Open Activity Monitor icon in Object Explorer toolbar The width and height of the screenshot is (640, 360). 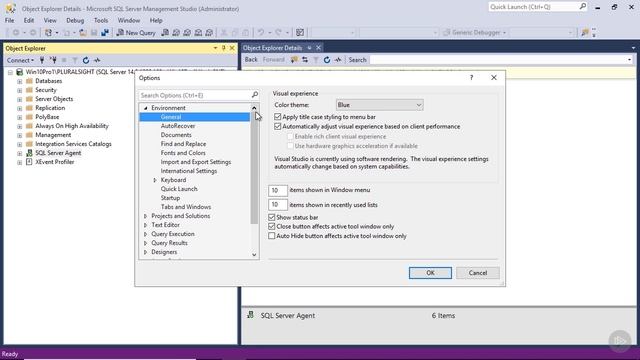pos(97,60)
